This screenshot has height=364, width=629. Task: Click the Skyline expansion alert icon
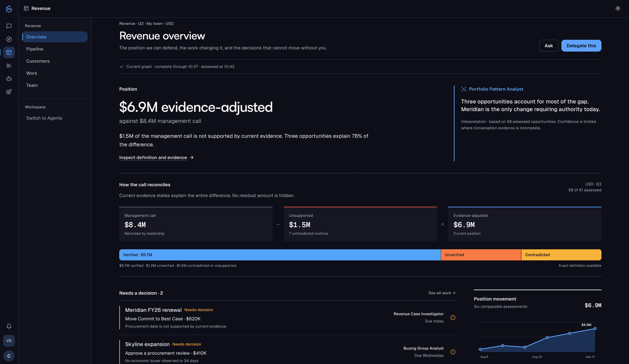(x=453, y=352)
